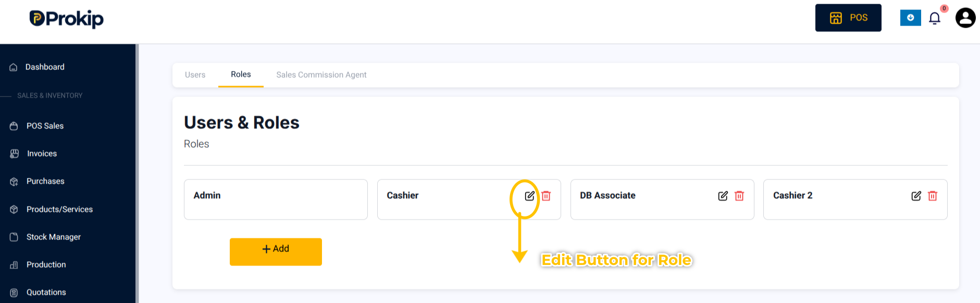The height and width of the screenshot is (303, 980).
Task: Open POS Sales in sidebar
Action: point(45,126)
